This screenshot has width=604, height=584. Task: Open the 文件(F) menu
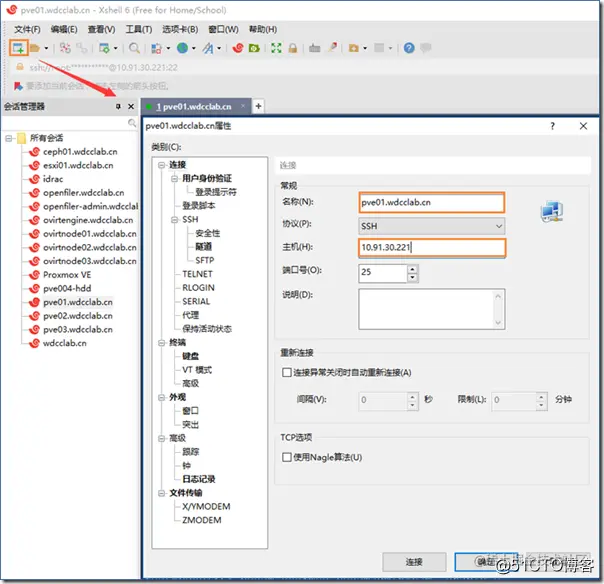[x=27, y=29]
